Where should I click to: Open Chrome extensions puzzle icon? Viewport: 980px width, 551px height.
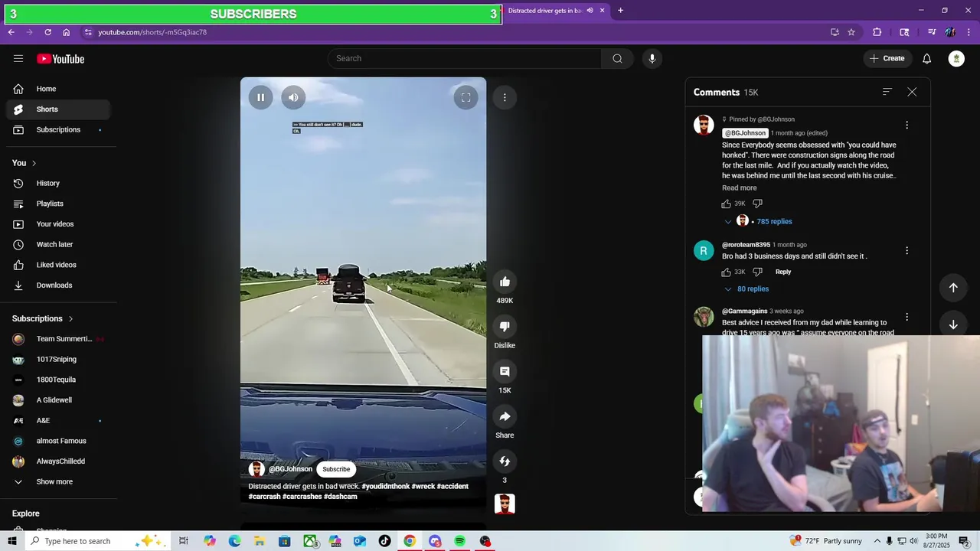(877, 32)
